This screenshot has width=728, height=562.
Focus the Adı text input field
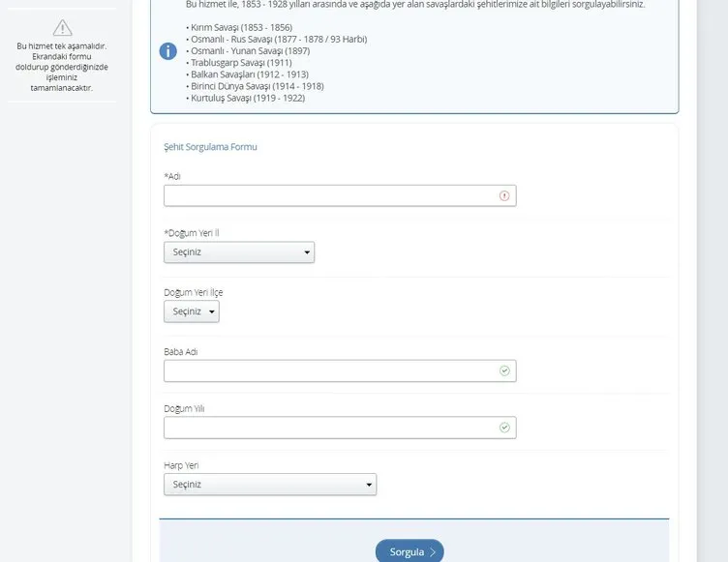[329, 195]
